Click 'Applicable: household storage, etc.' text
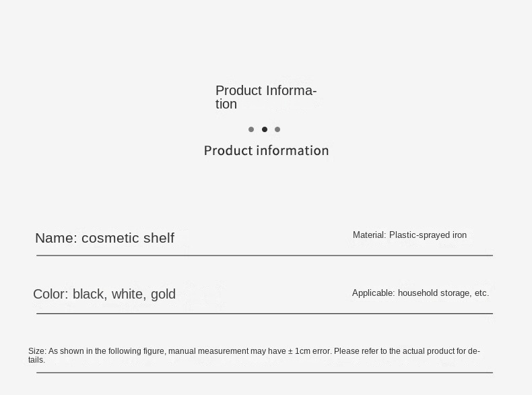 (x=420, y=293)
